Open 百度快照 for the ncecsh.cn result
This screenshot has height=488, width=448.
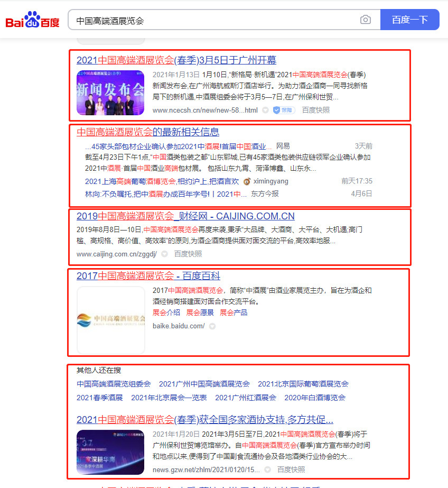(315, 110)
